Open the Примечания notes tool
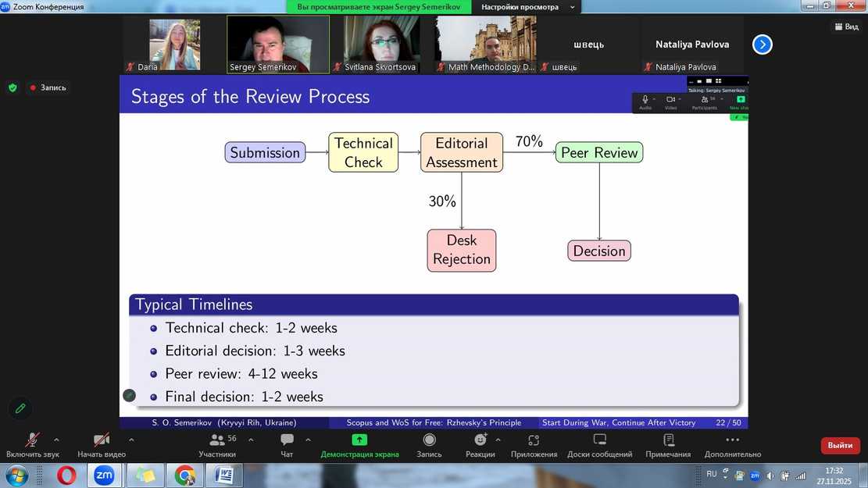 [668, 445]
